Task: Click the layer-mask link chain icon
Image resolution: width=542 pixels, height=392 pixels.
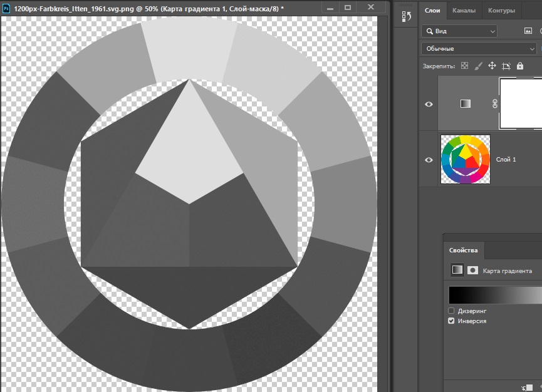Action: [494, 103]
